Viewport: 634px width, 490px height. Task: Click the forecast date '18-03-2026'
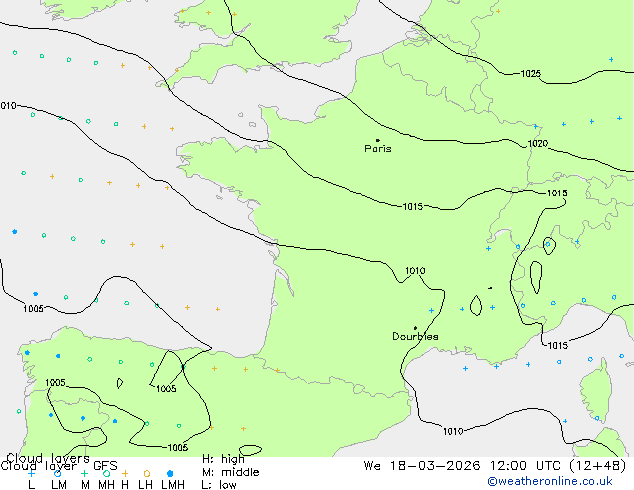[435, 466]
